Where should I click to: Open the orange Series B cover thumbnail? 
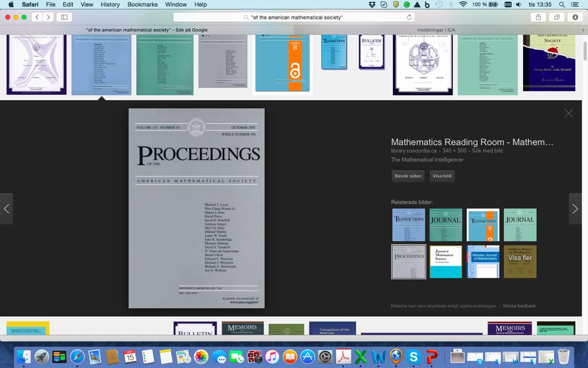pos(283,63)
